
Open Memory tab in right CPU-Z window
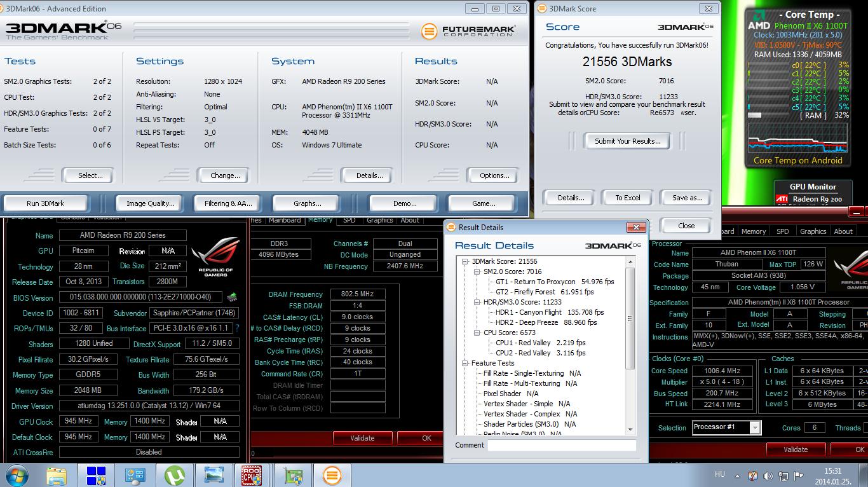coord(753,231)
